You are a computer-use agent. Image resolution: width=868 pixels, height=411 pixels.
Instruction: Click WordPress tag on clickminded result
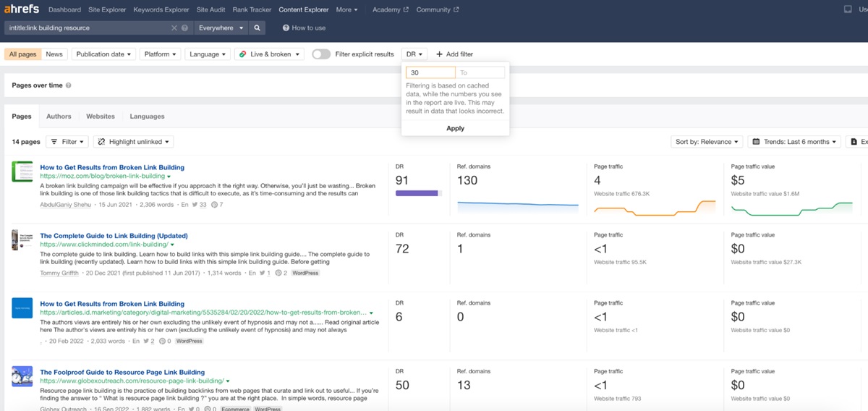(x=305, y=273)
